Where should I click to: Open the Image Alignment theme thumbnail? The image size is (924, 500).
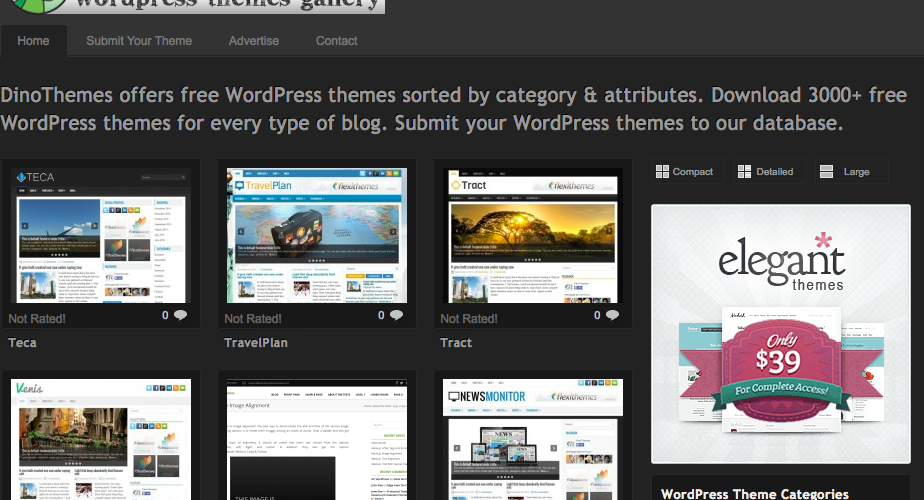click(x=317, y=439)
